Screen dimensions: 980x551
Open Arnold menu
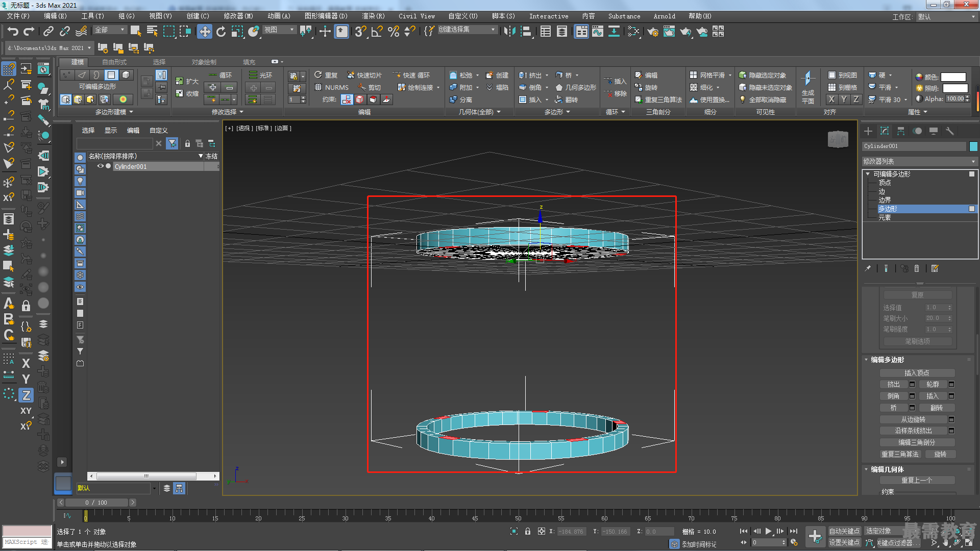pos(664,16)
